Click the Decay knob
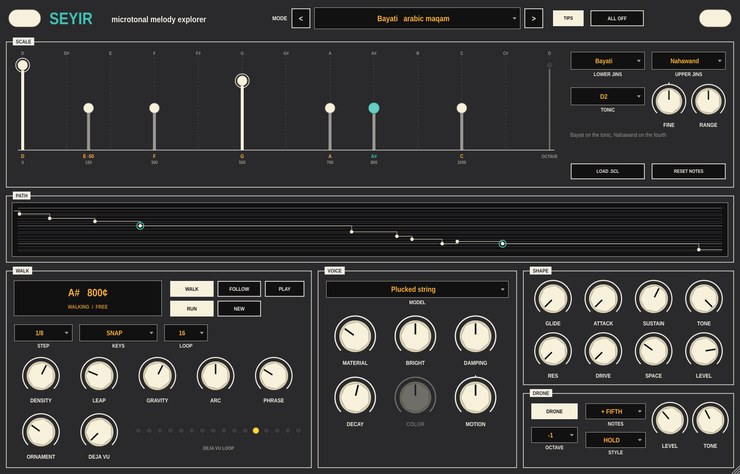Viewport: 740px width, 474px height. (x=355, y=397)
